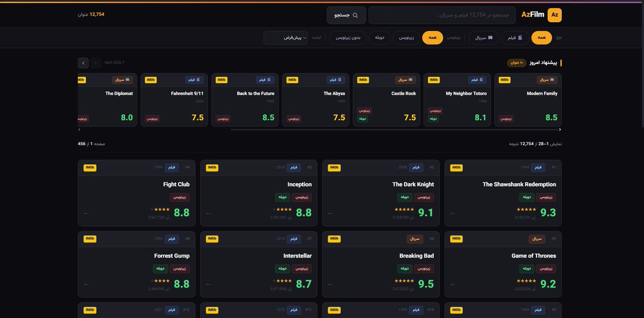644x318 pixels.
Task: Click the carousel scrollbar left arrow
Action: point(79,129)
